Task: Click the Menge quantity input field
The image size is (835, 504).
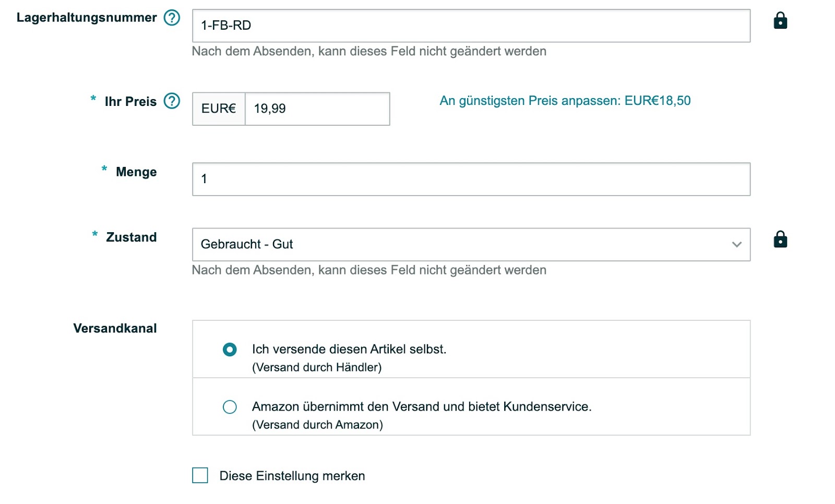Action: tap(471, 179)
